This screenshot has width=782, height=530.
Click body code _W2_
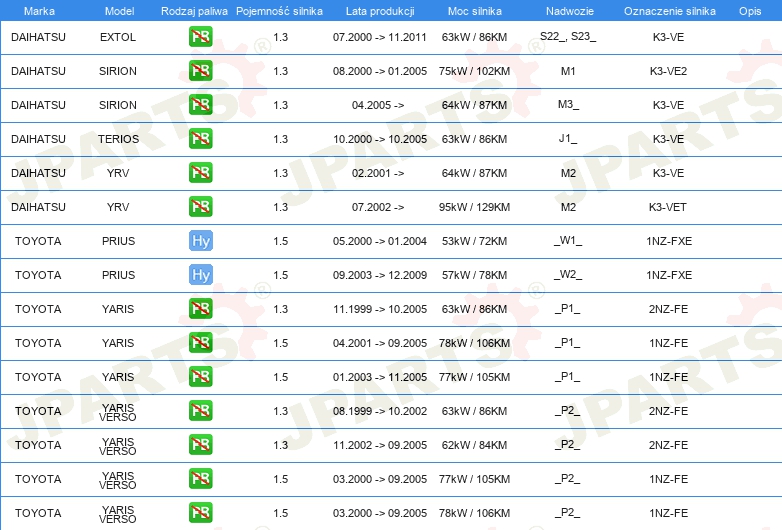tap(568, 274)
